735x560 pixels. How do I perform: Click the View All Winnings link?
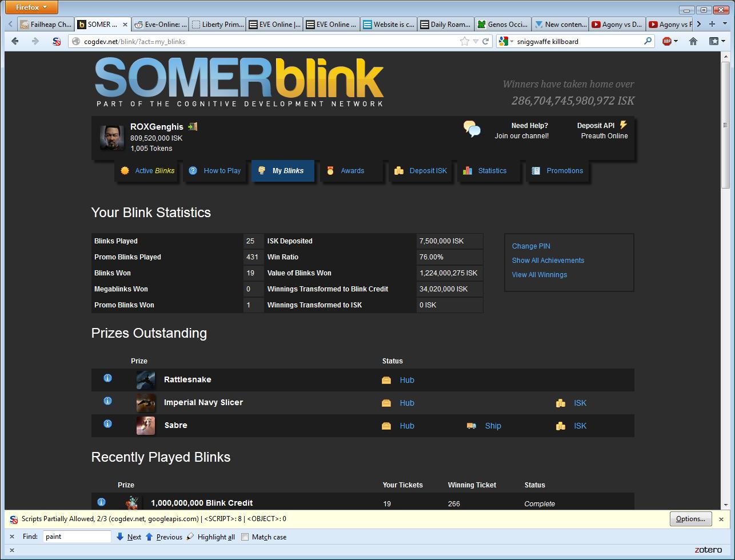[x=540, y=275]
